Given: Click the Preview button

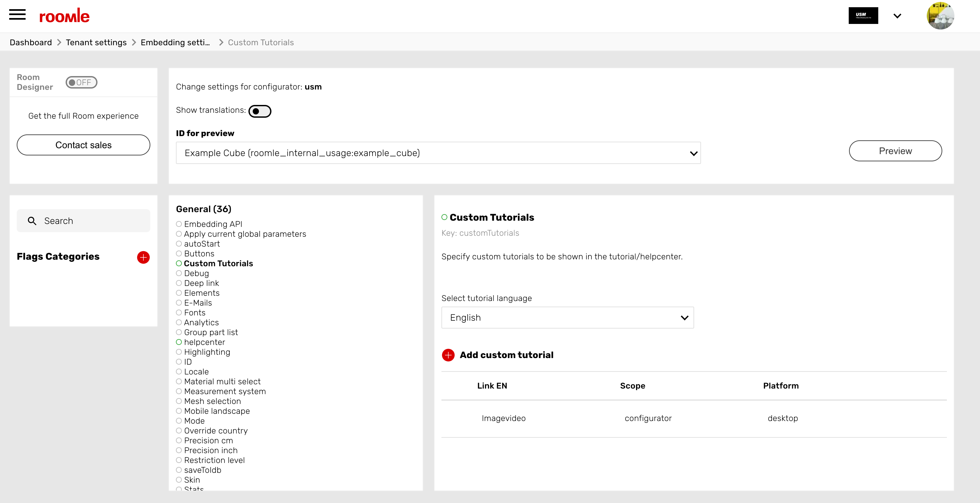Looking at the screenshot, I should click(895, 151).
